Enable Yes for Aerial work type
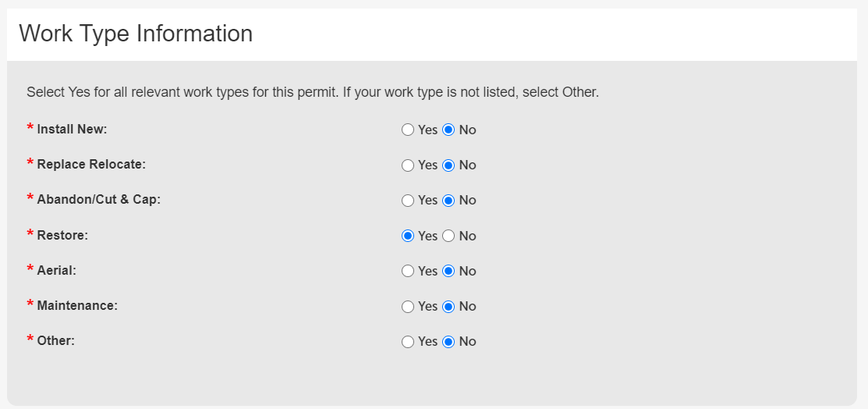The image size is (868, 409). [x=408, y=271]
